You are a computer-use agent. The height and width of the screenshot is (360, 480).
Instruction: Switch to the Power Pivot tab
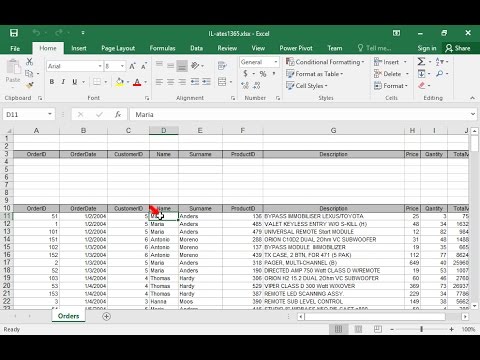click(296, 48)
